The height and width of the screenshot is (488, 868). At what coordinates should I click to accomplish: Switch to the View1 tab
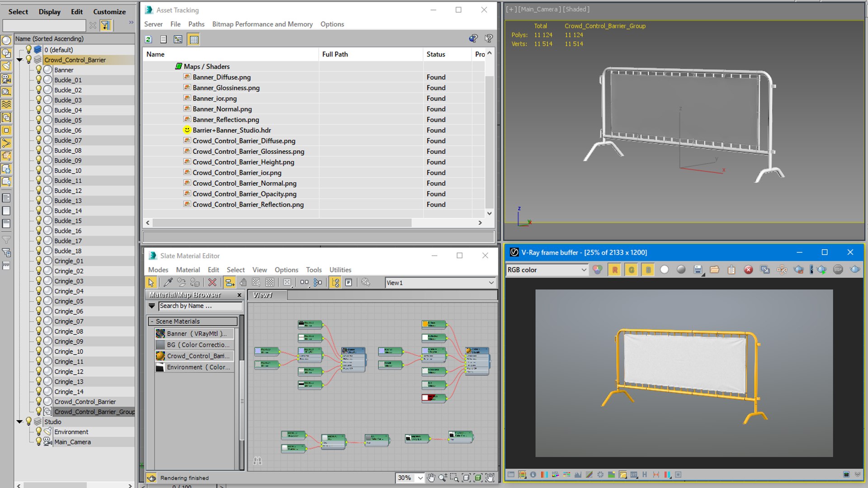[267, 295]
